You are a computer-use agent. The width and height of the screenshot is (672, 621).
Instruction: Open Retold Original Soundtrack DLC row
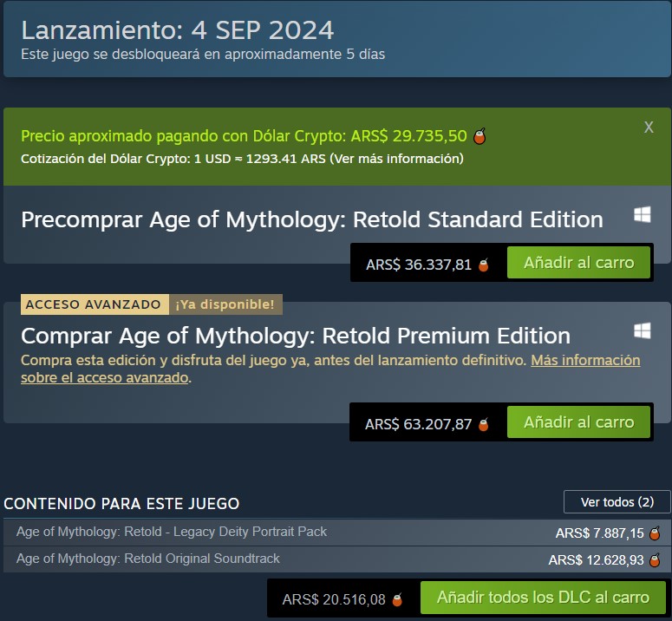pos(148,559)
